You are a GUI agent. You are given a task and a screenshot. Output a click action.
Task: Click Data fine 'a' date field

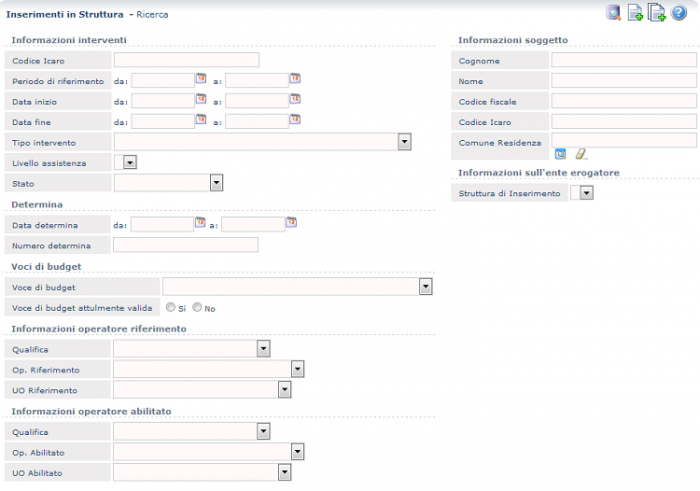pos(257,121)
